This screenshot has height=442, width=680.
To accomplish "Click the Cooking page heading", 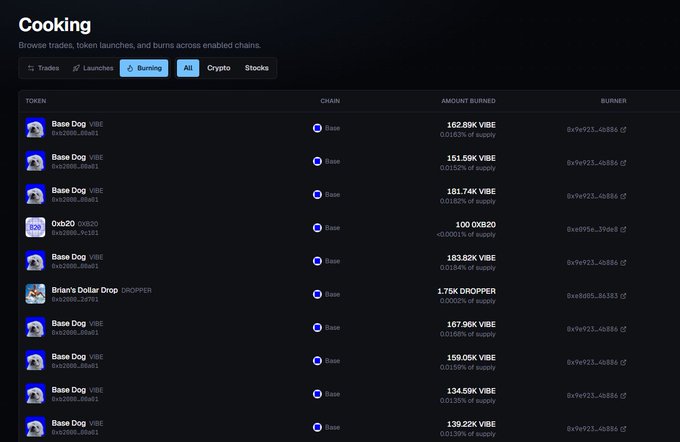I will point(55,25).
